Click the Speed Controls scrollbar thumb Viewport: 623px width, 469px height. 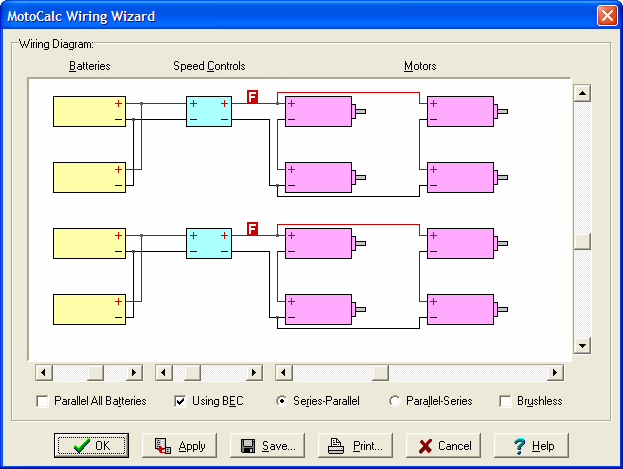193,373
